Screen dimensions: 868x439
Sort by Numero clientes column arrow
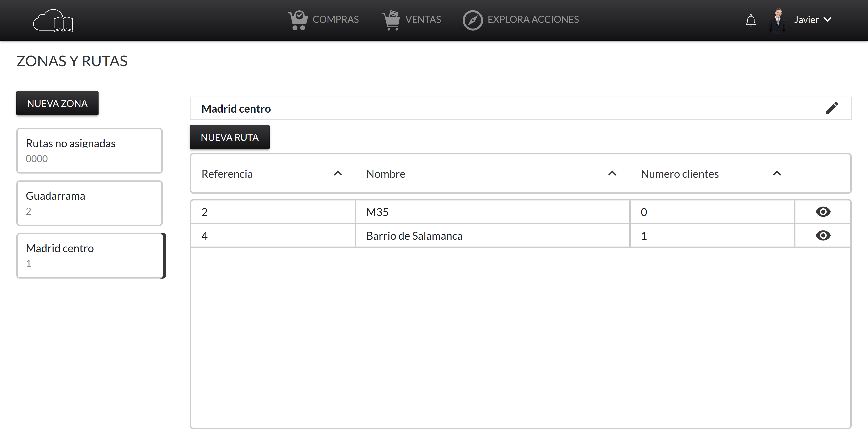(777, 173)
